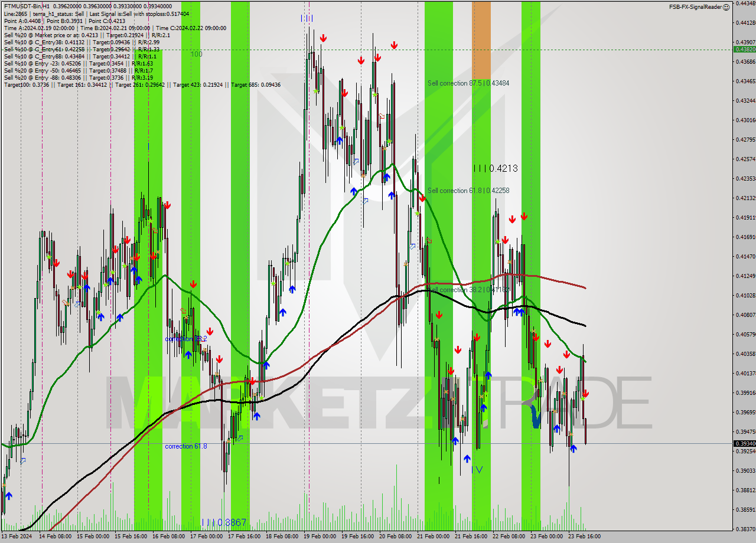Click the Sell correction 87.5 | 0.43484 label
The image size is (756, 543).
[468, 83]
